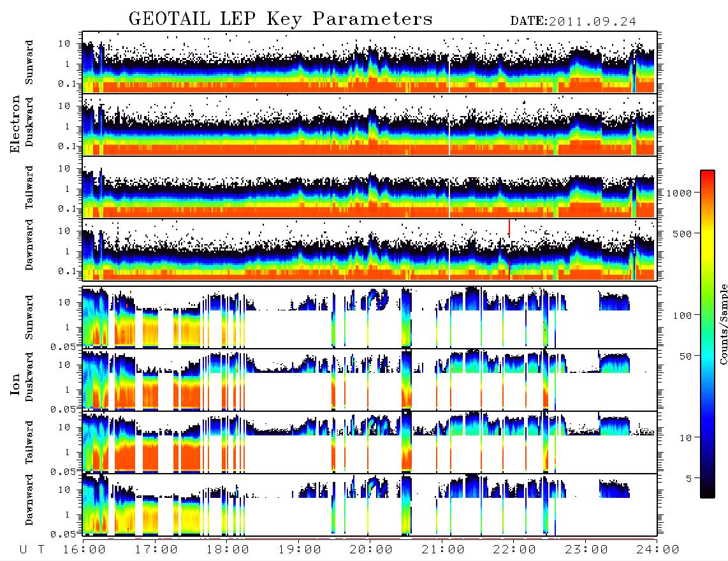
Task: Select the DATE:2011.09.24 label
Action: (573, 22)
